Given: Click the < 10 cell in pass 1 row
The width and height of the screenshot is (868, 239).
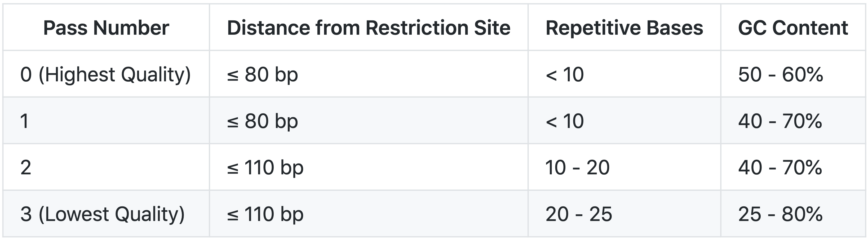Looking at the screenshot, I should point(625,121).
